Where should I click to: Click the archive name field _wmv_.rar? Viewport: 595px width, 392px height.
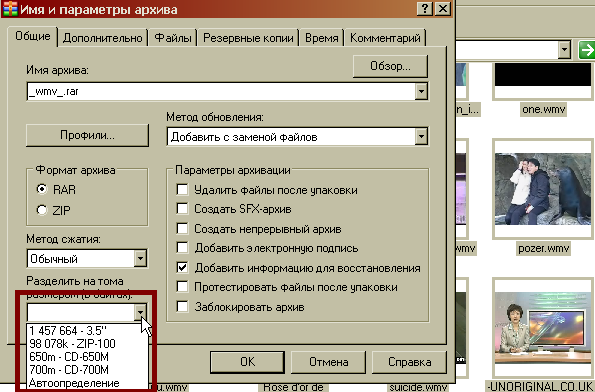pyautogui.click(x=221, y=91)
